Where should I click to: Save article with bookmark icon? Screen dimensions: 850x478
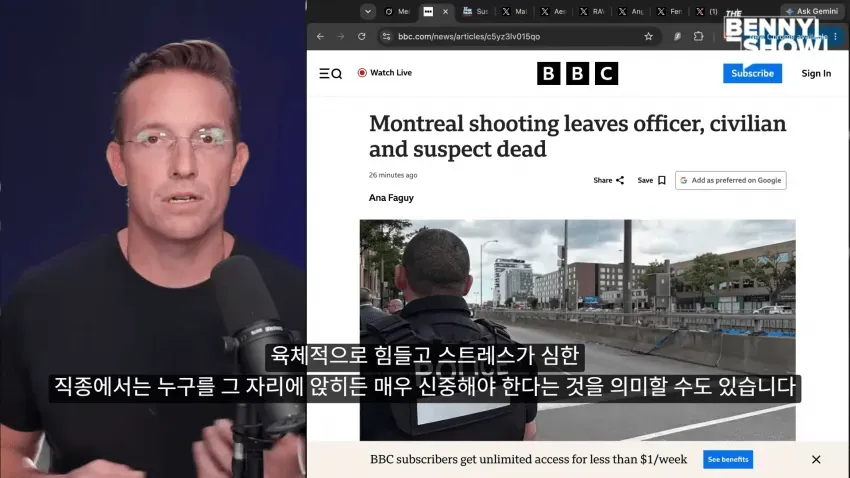(x=662, y=180)
